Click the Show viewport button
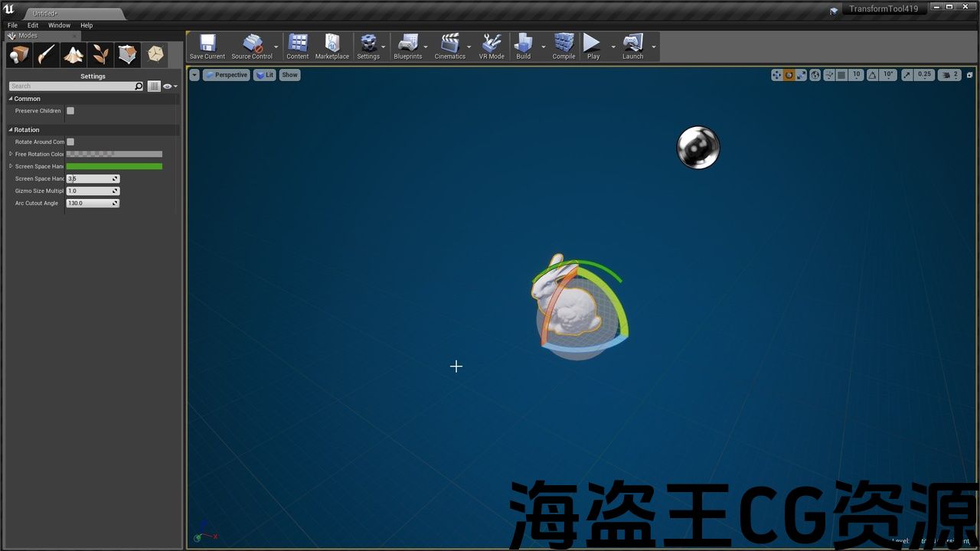 pos(289,75)
